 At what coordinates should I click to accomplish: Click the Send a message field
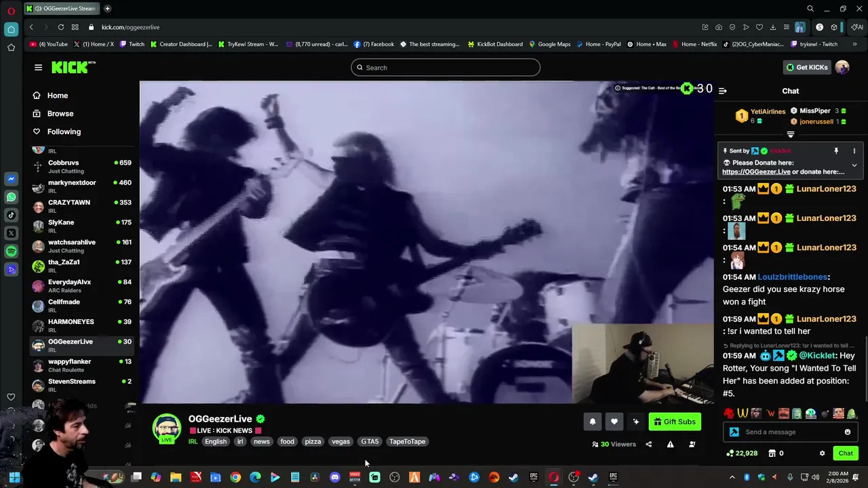pyautogui.click(x=790, y=432)
